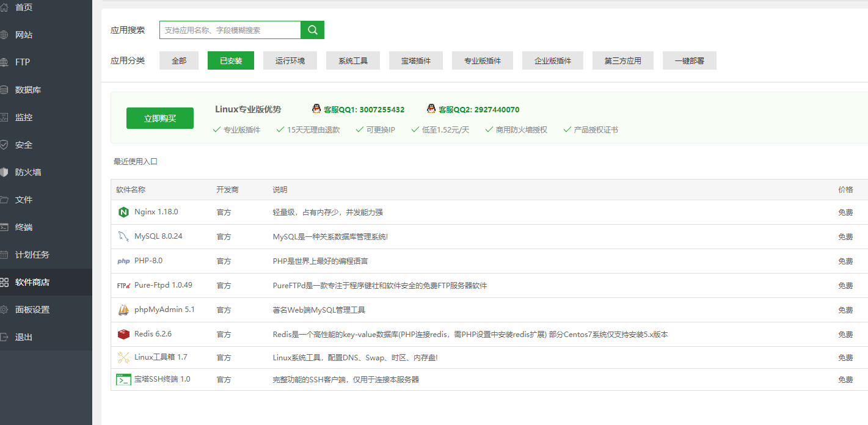Open PHP-8.0 settings link

pos(148,261)
